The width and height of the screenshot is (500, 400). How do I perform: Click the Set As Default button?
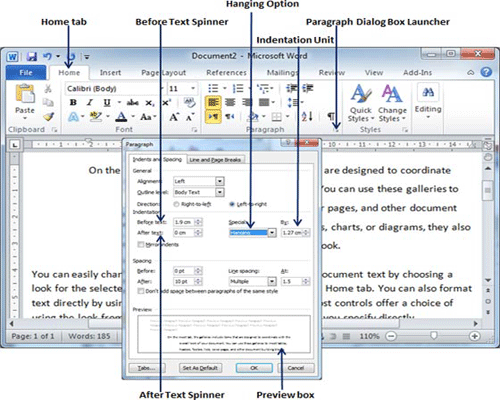200,368
